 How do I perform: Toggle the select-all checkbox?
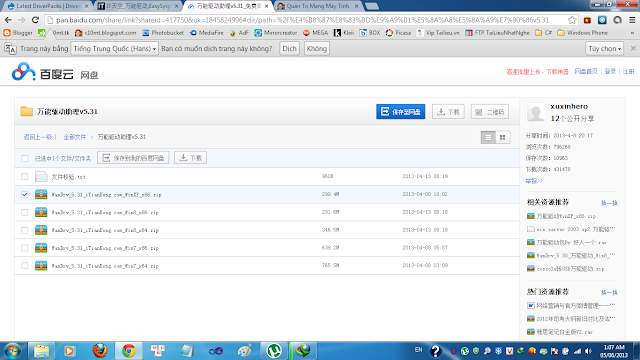click(24, 158)
